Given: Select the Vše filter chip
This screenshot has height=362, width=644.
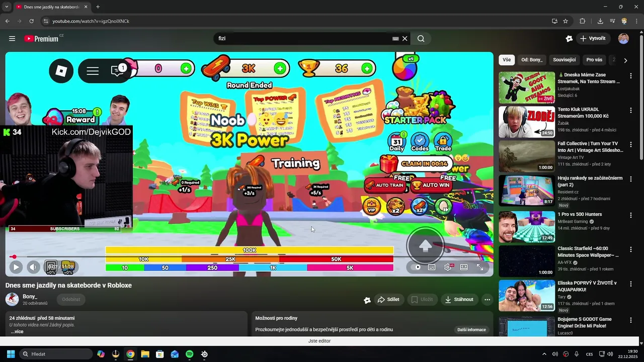Looking at the screenshot, I should click(507, 60).
